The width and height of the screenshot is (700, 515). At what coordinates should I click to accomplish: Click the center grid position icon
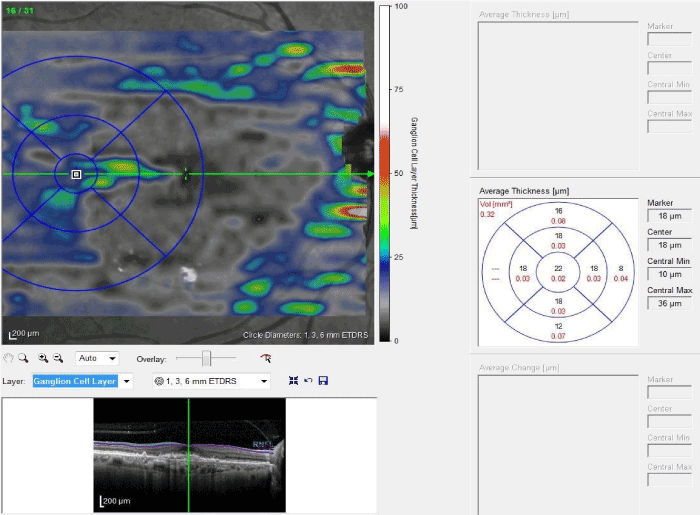pos(293,381)
